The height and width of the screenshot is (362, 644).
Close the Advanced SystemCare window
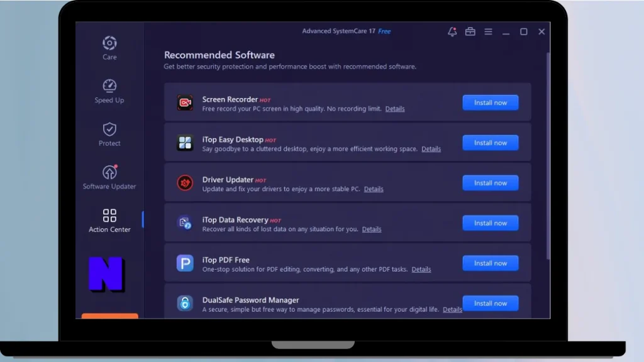click(541, 31)
